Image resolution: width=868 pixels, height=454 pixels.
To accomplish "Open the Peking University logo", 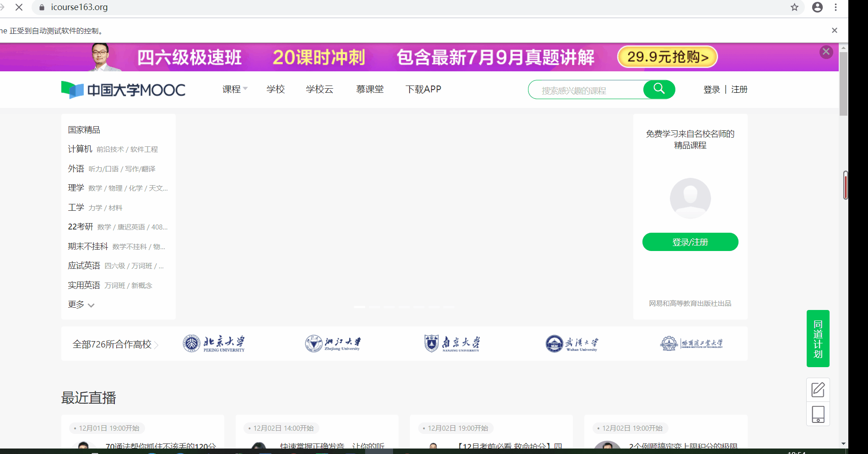I will pyautogui.click(x=214, y=343).
